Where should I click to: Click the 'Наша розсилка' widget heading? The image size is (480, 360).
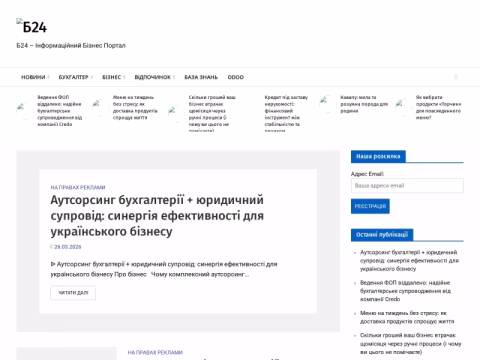coord(378,156)
